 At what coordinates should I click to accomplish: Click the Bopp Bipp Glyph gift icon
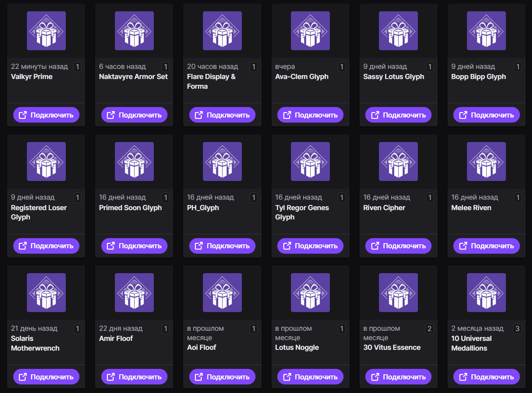(486, 31)
